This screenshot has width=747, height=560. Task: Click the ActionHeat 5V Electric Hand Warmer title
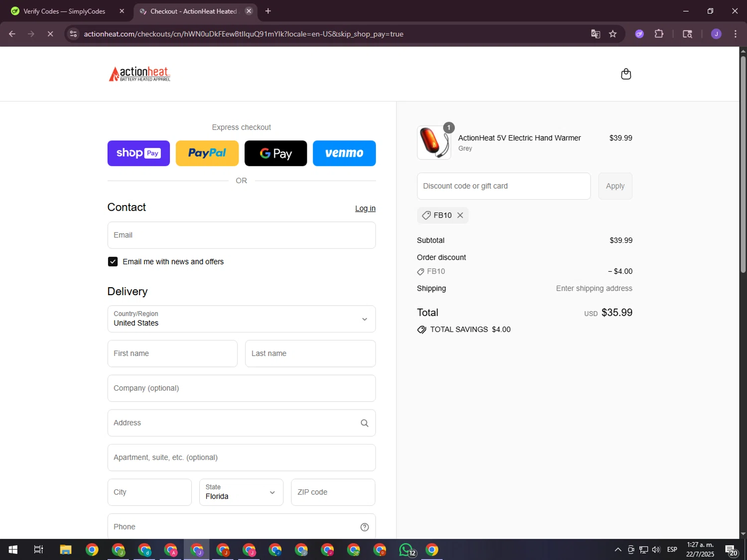click(x=519, y=138)
